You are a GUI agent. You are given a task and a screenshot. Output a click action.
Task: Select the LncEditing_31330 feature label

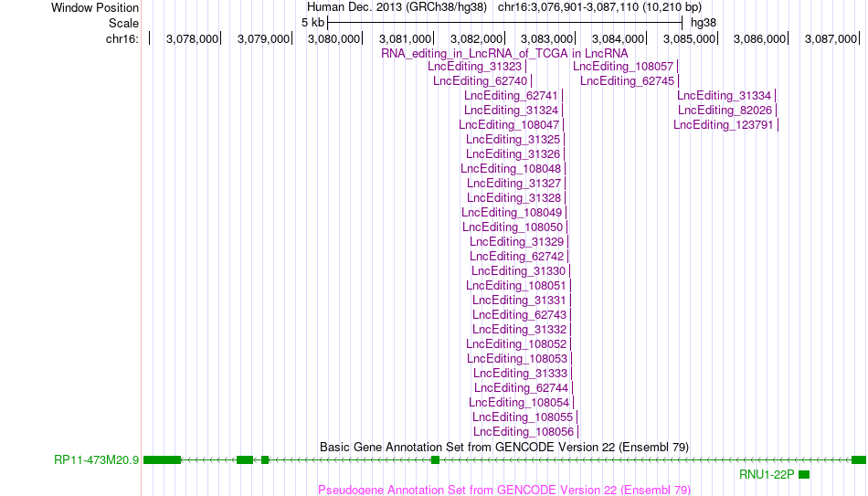519,270
